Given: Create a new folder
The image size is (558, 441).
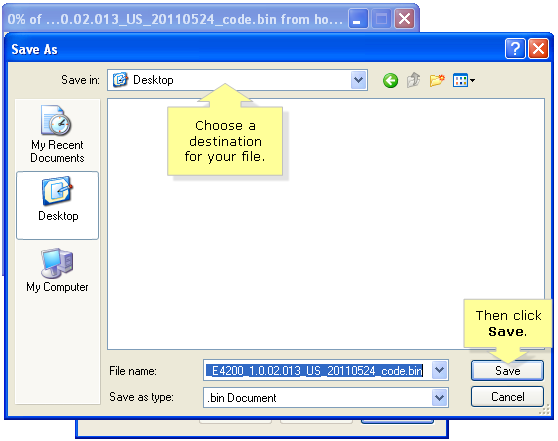Looking at the screenshot, I should point(437,80).
